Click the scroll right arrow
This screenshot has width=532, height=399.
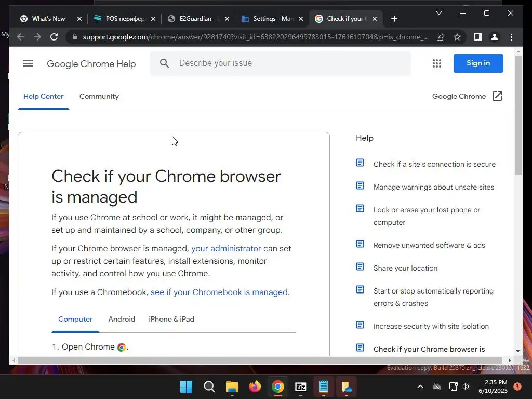tap(509, 361)
